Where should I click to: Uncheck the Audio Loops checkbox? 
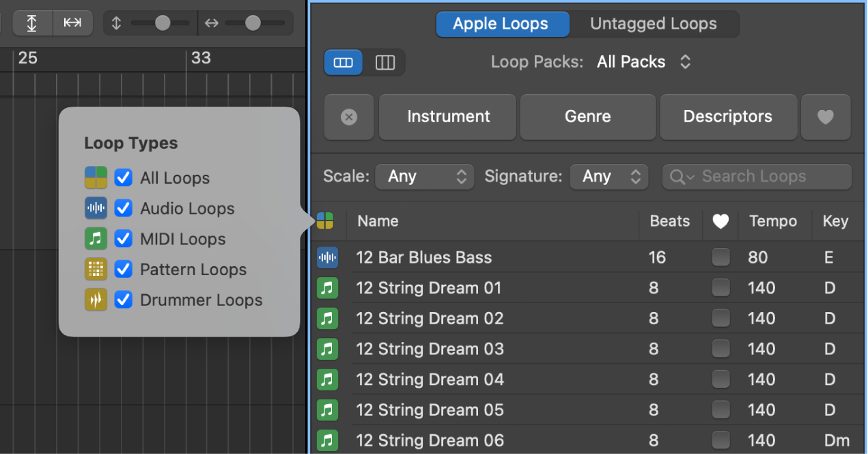[x=123, y=208]
